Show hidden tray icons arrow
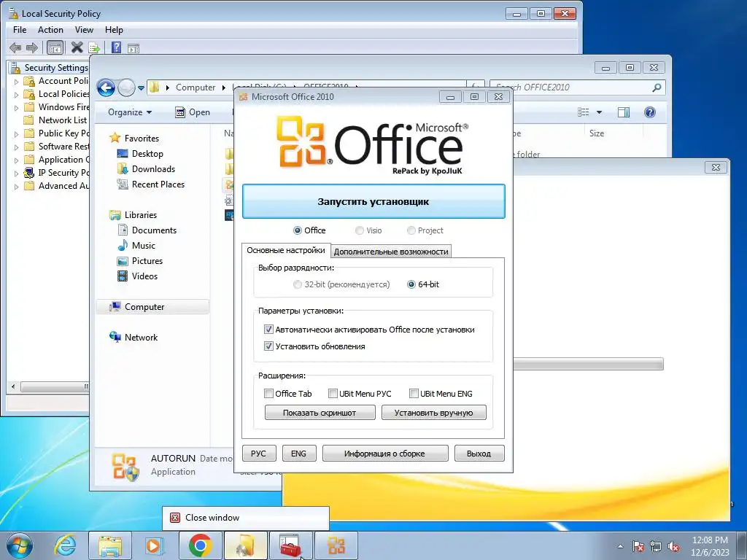Image resolution: width=747 pixels, height=560 pixels. coord(620,546)
